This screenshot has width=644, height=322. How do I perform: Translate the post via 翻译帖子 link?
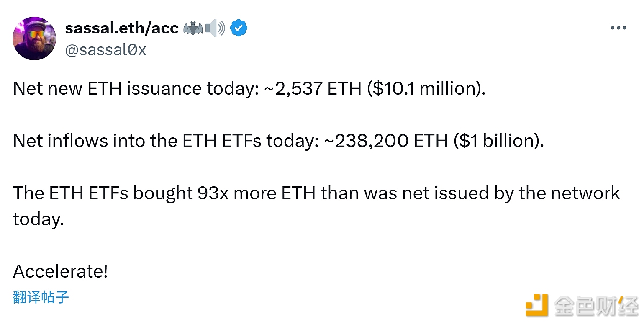tap(41, 297)
